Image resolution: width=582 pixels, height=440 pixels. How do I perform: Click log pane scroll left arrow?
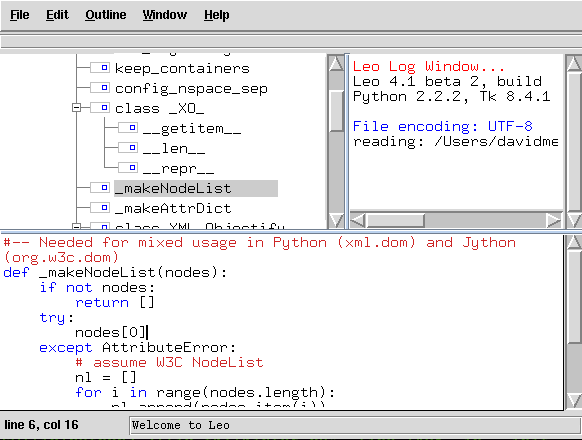click(358, 221)
